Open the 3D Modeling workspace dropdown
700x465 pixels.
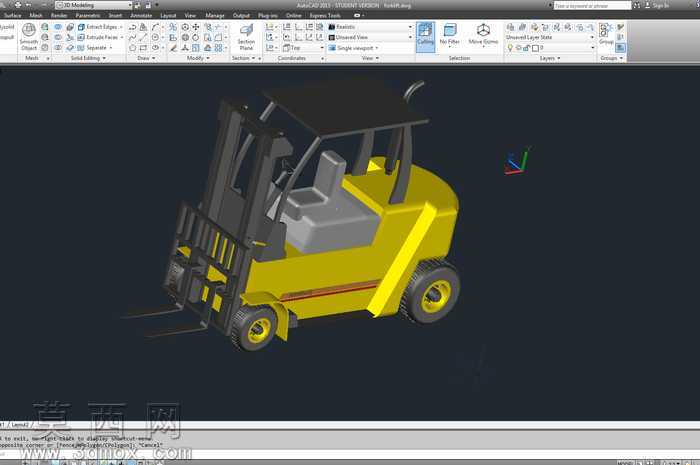coord(94,5)
